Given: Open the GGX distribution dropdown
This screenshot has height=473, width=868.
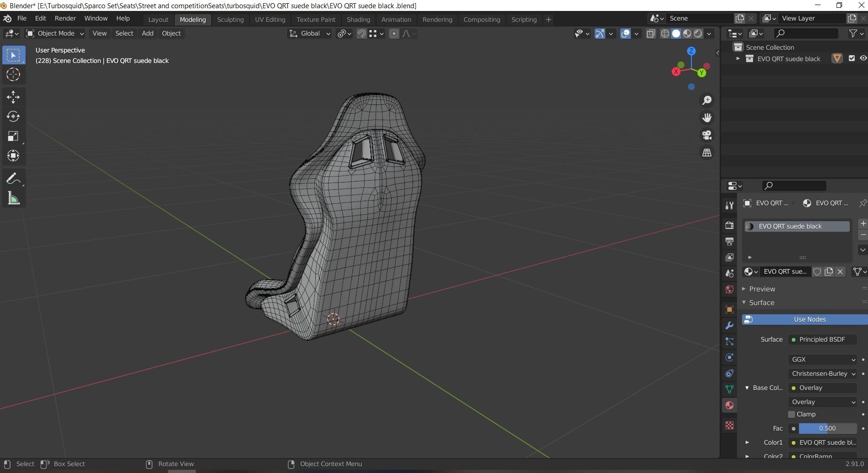Looking at the screenshot, I should 822,359.
